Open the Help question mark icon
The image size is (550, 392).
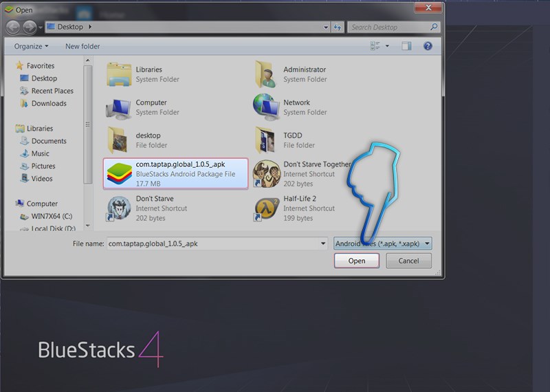428,46
